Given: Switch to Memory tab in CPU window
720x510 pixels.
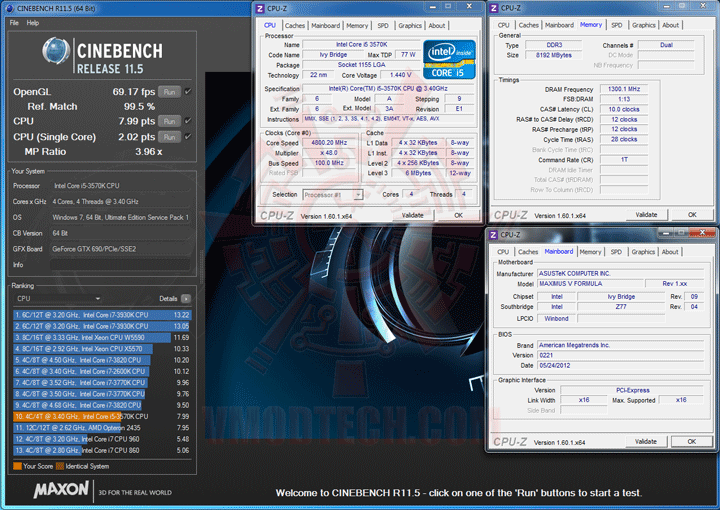Looking at the screenshot, I should 357,26.
